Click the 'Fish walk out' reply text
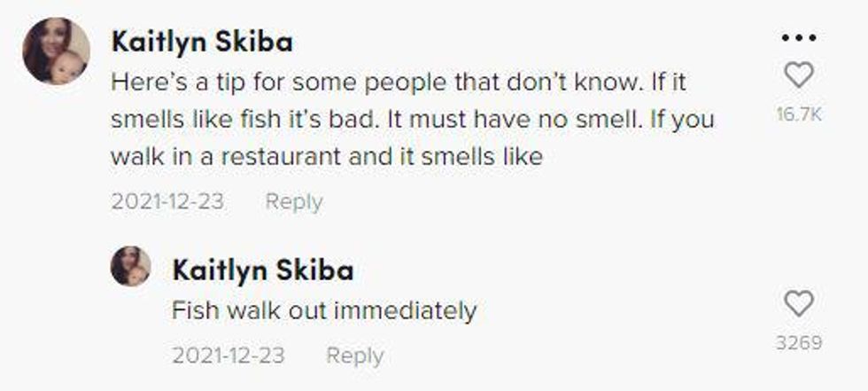The width and height of the screenshot is (868, 391). [323, 311]
